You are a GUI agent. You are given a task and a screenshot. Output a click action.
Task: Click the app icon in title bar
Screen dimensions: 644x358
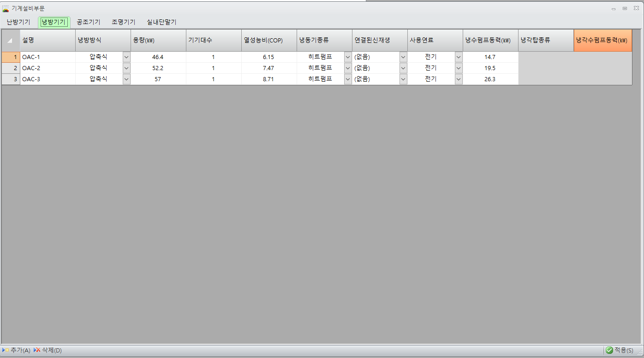point(6,9)
